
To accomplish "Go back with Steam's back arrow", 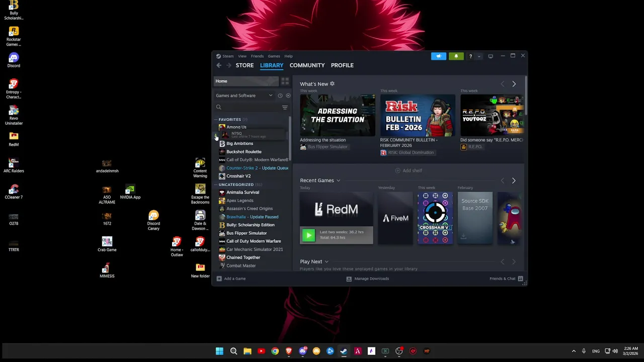I will [219, 65].
